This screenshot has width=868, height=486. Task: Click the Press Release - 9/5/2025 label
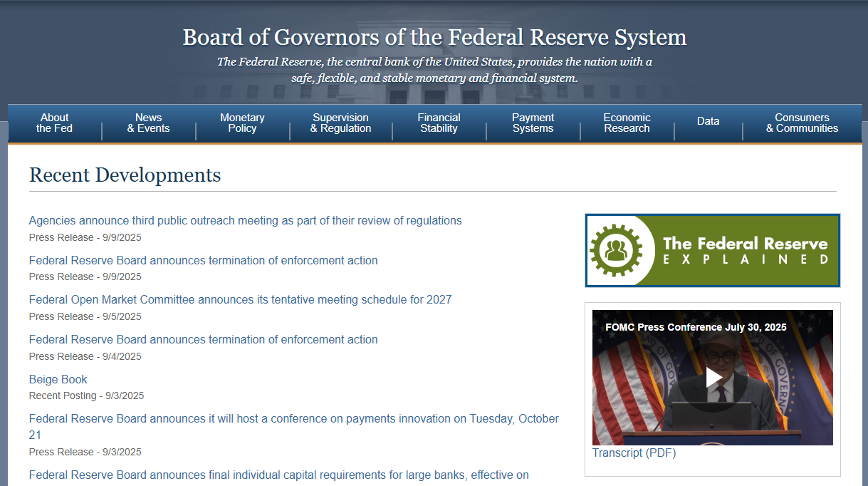pyautogui.click(x=85, y=316)
